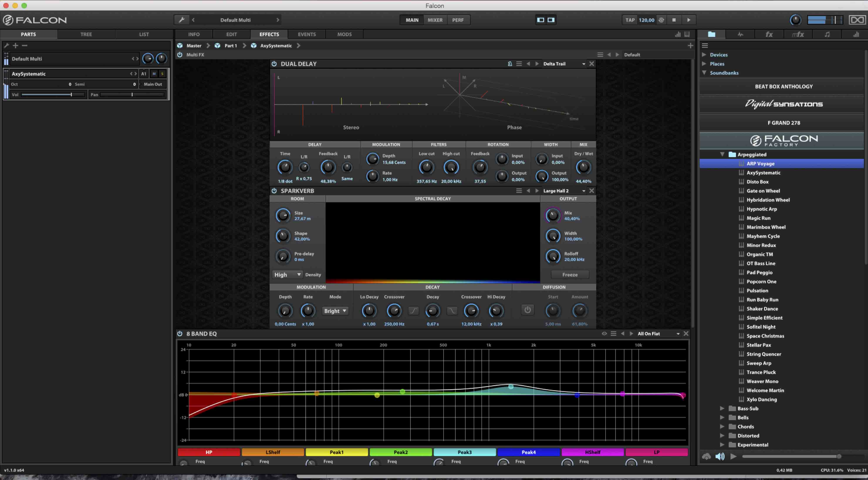Toggle SparkVerb low decay crossover shelf button
The height and width of the screenshot is (480, 868).
click(414, 311)
